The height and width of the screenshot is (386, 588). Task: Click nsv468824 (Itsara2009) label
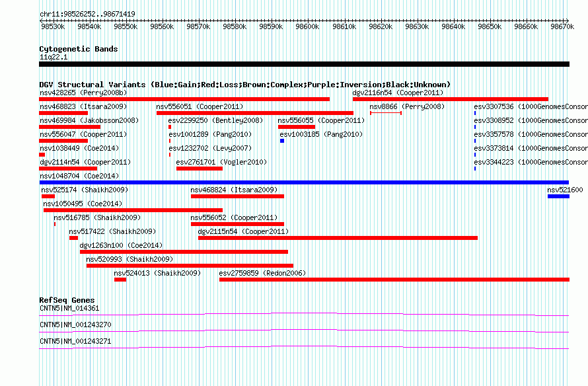tap(234, 190)
